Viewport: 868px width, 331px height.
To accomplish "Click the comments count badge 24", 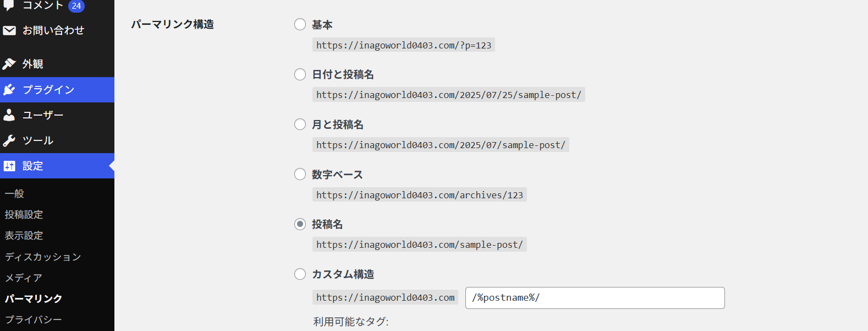I will (x=76, y=6).
